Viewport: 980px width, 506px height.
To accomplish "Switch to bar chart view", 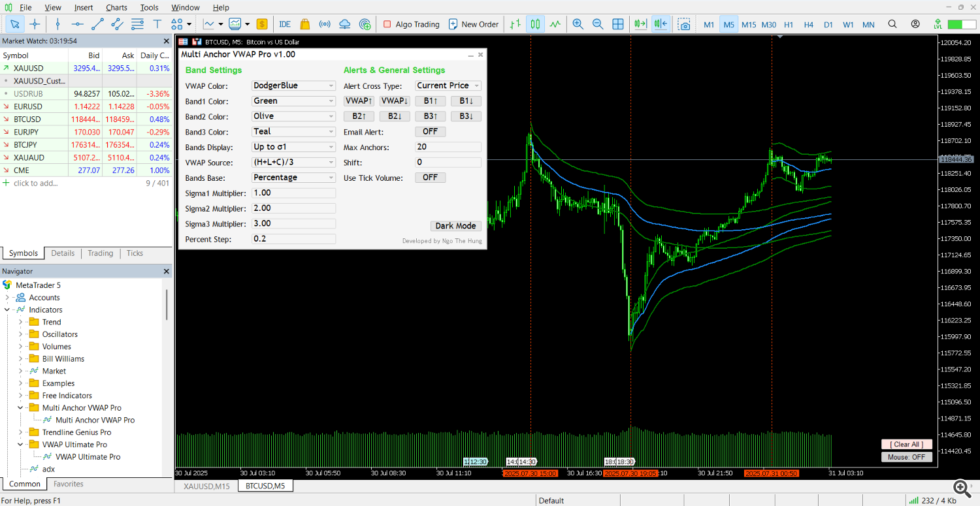I will click(515, 24).
